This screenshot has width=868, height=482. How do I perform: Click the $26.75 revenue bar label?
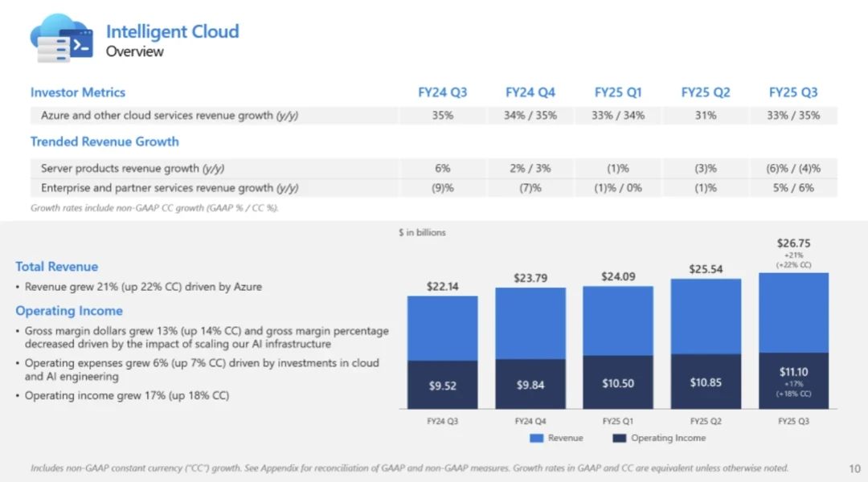tap(792, 243)
